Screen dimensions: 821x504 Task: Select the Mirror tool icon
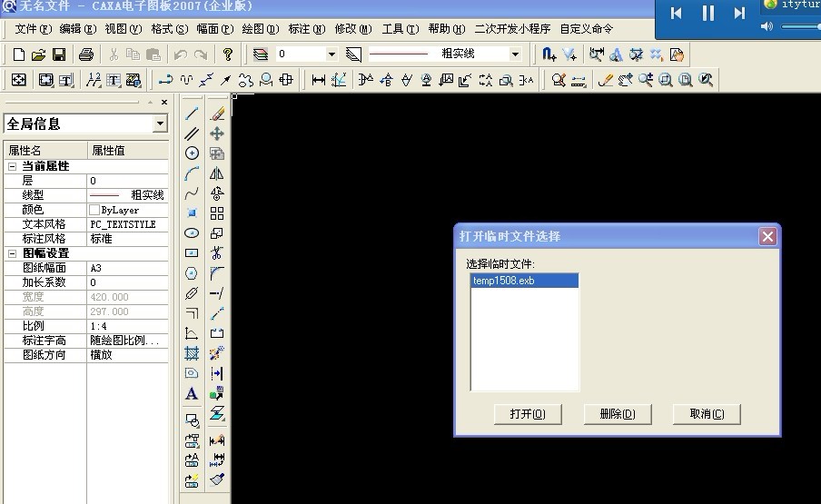(217, 173)
